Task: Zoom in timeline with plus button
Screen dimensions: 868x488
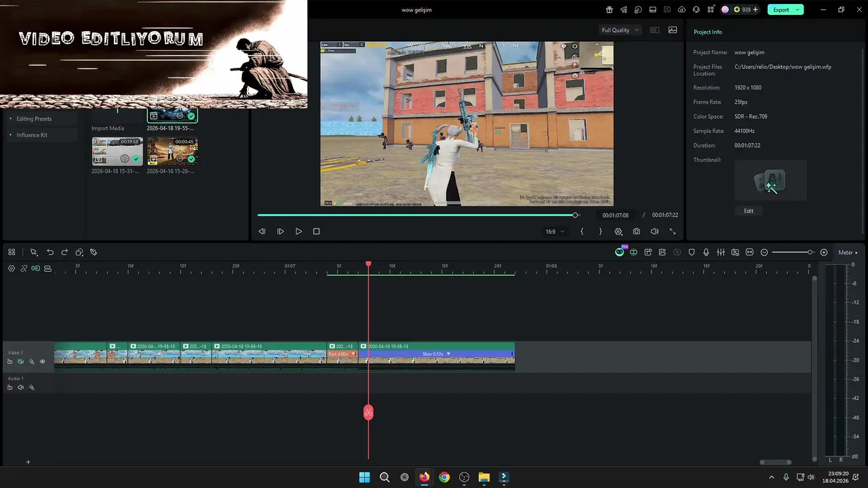Action: tap(824, 252)
